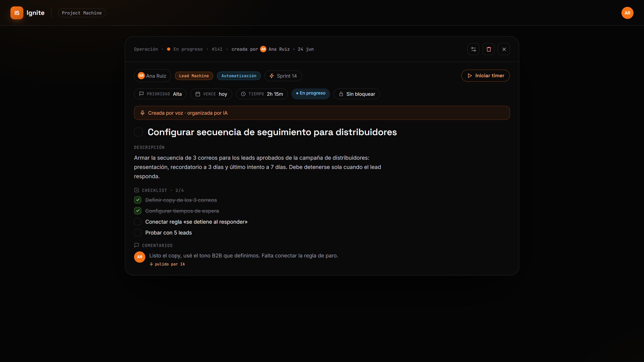Select the Automatización tag

pos(239,76)
